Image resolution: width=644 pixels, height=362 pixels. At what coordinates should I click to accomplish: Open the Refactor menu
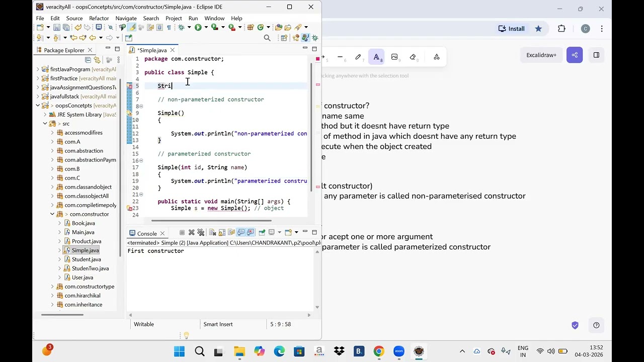(x=99, y=18)
